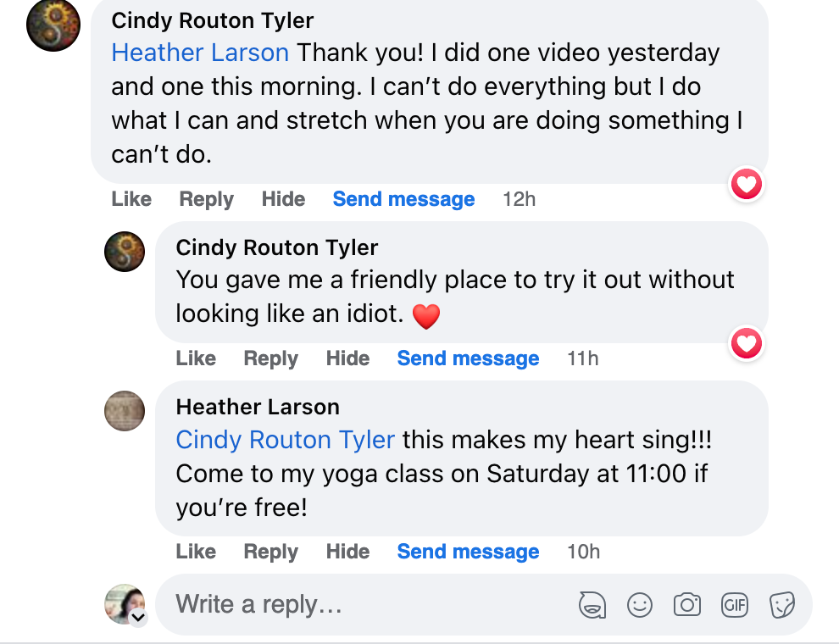Send message to Heather Larson

coord(468,552)
